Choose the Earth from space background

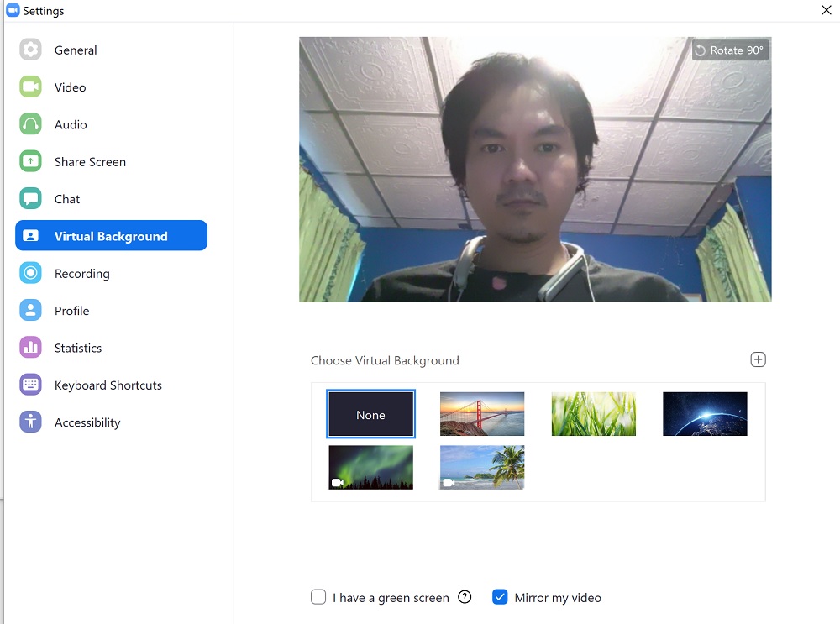pyautogui.click(x=705, y=414)
